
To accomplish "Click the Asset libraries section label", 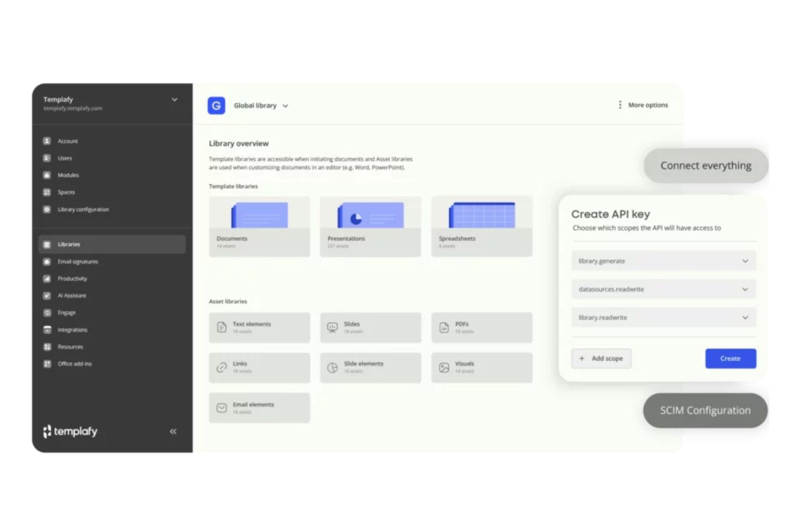I will point(228,301).
